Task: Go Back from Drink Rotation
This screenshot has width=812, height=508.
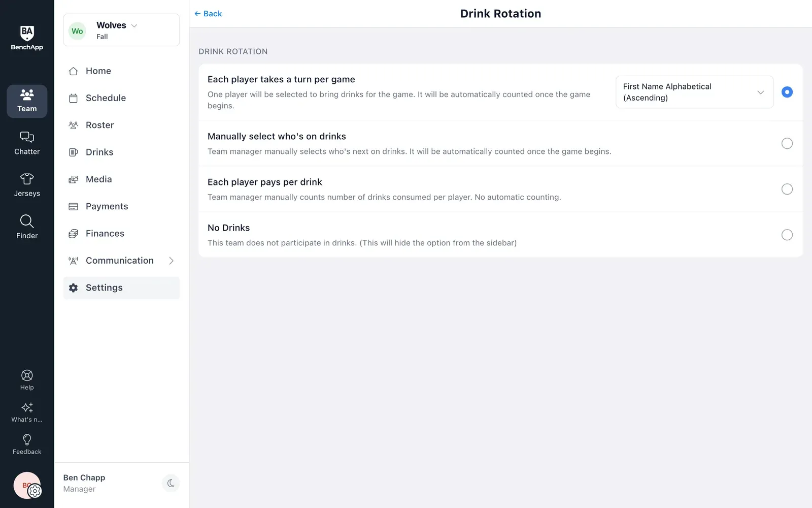Action: [x=208, y=14]
